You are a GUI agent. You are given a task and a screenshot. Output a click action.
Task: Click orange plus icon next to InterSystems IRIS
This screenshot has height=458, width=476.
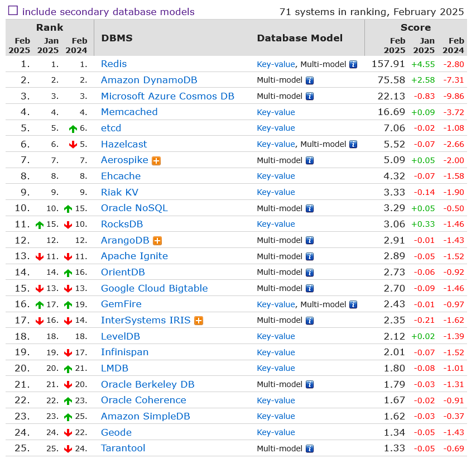tap(199, 321)
